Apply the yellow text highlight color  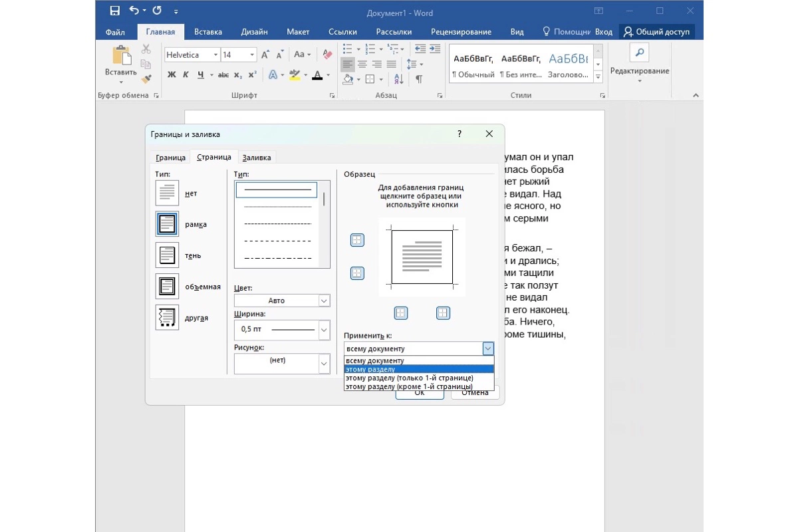click(295, 74)
